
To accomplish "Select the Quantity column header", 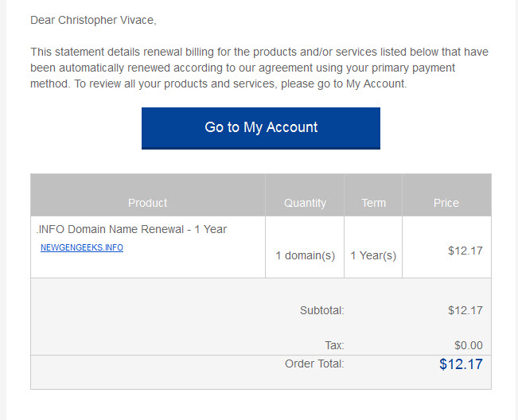I will click(x=305, y=203).
